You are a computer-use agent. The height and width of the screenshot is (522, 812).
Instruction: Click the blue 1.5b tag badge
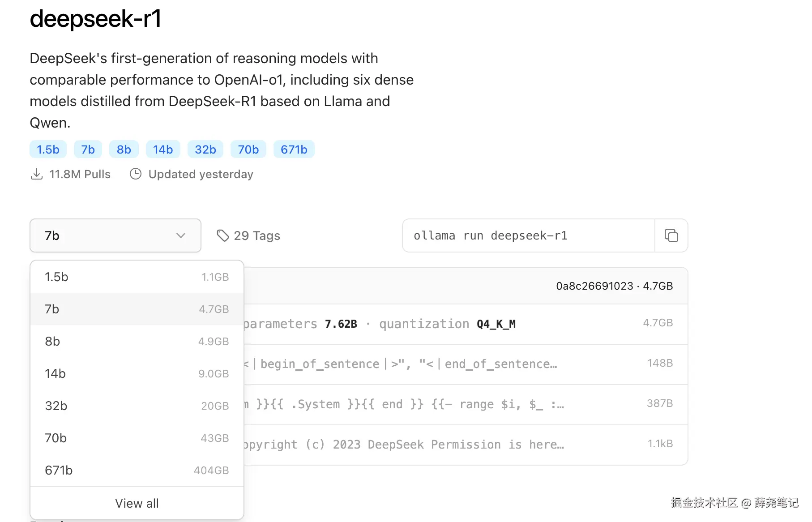click(48, 150)
